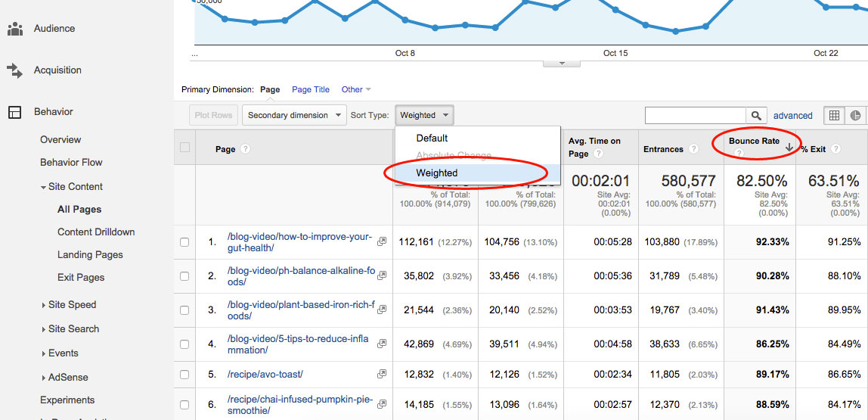Select Weighted in the sort type menu
868x420 pixels.
click(437, 173)
